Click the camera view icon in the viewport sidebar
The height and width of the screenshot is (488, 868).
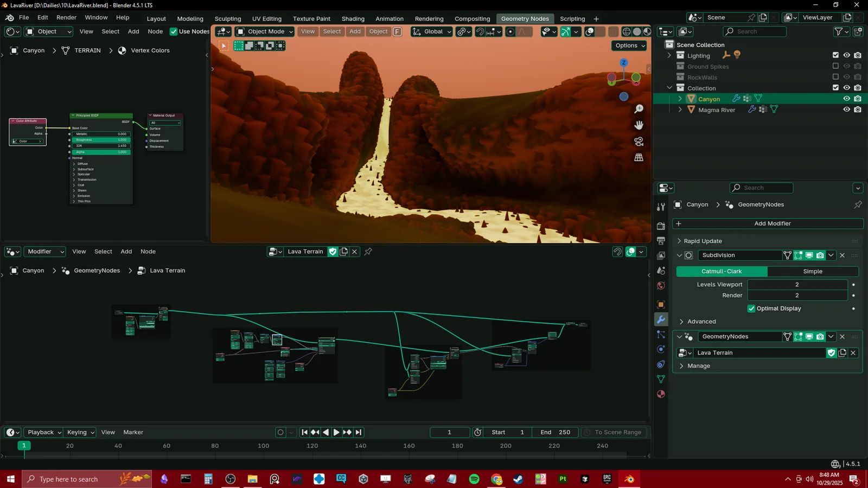pyautogui.click(x=639, y=142)
